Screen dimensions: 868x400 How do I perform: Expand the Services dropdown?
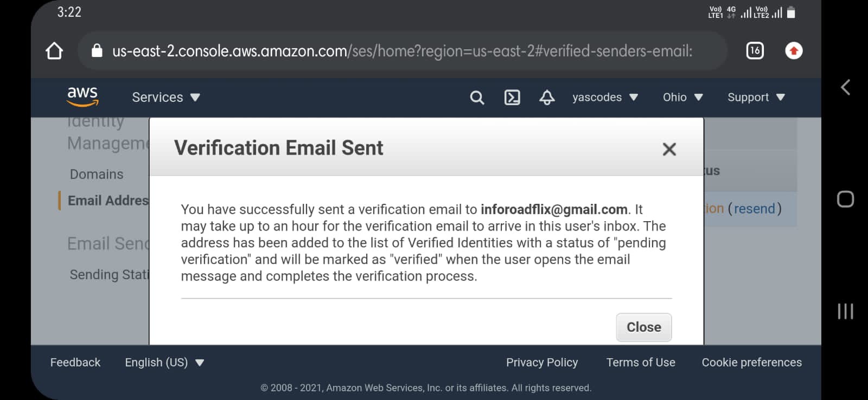[166, 98]
